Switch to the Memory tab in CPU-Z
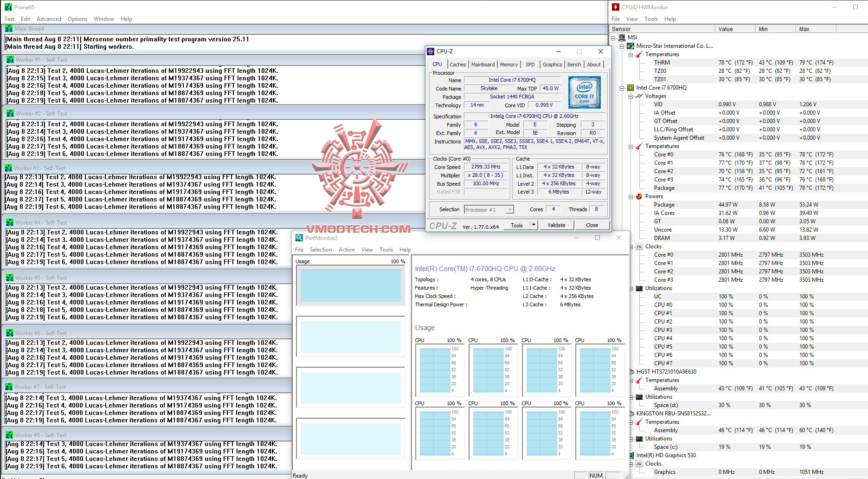The width and height of the screenshot is (868, 479). coord(508,65)
